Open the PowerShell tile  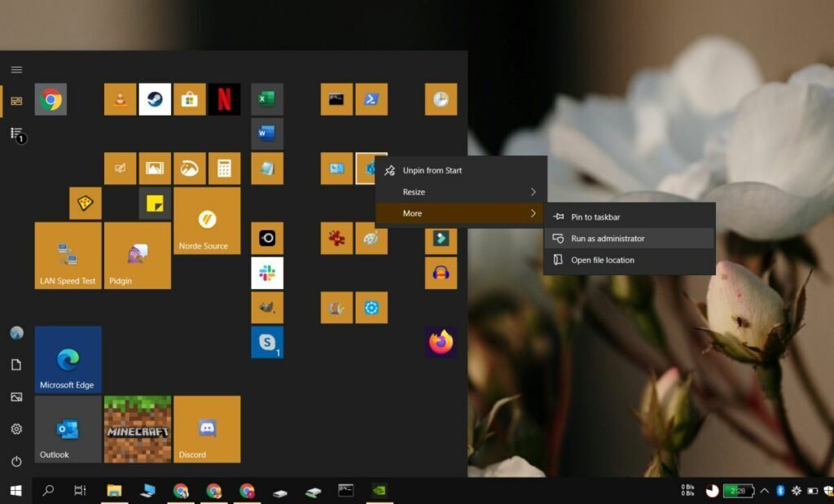click(371, 99)
